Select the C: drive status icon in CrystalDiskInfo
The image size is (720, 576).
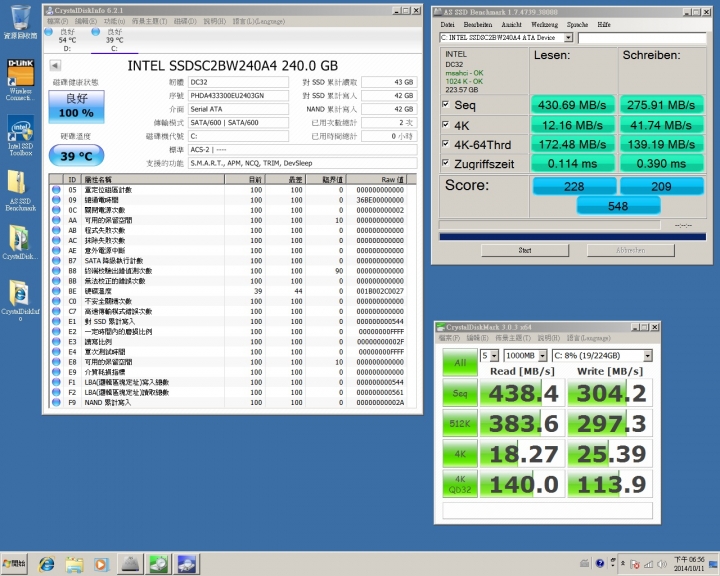pyautogui.click(x=96, y=32)
